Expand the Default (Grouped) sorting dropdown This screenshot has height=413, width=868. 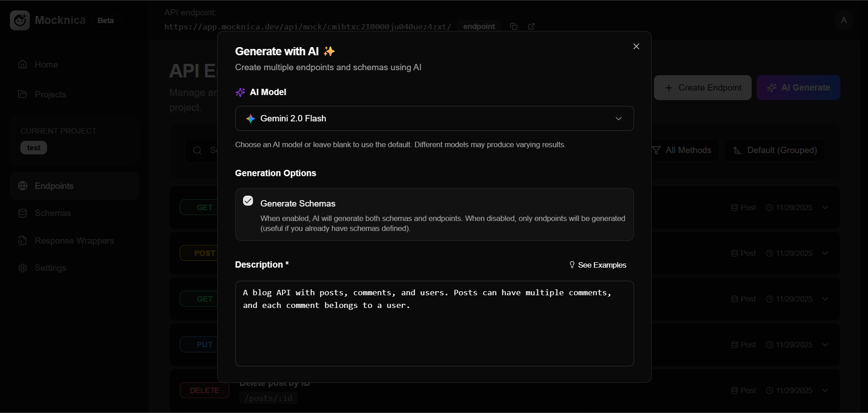pos(775,150)
